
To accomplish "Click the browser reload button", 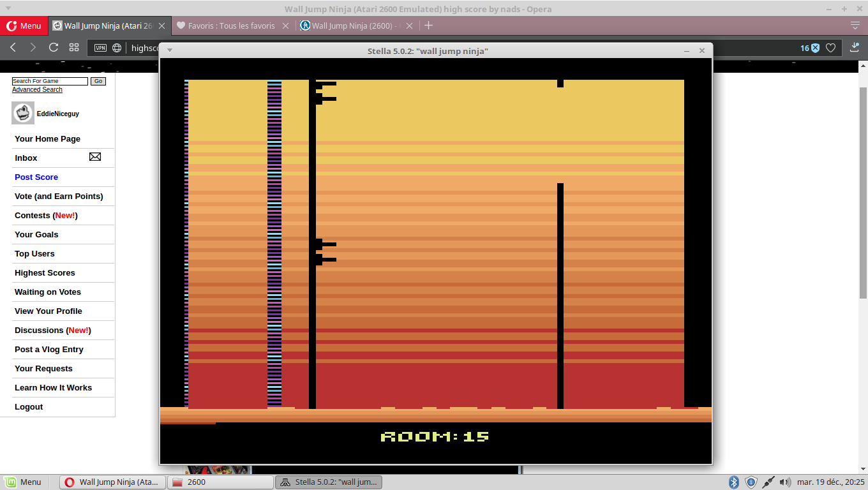I will point(54,47).
